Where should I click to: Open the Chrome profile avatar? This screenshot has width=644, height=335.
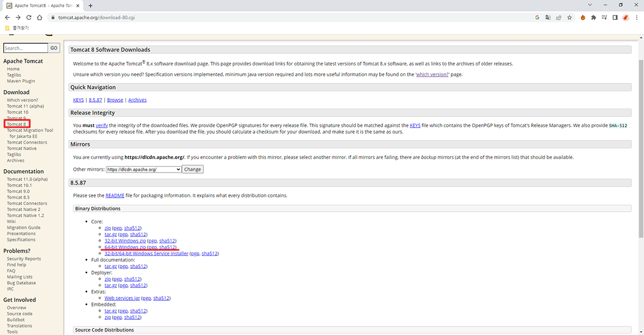point(626,18)
